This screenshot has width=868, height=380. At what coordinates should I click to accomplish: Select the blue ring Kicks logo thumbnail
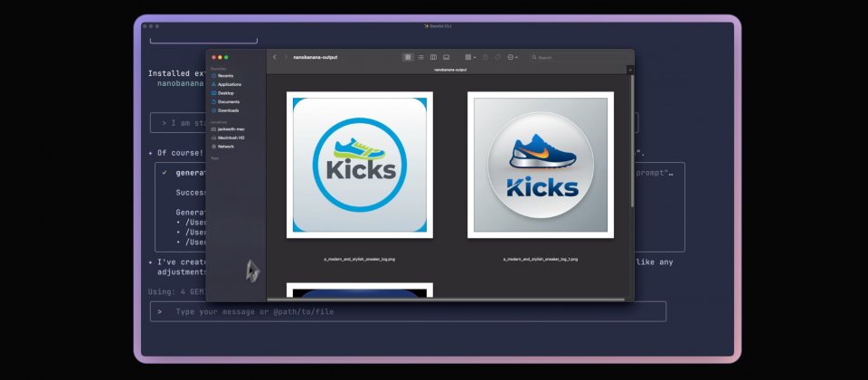[x=360, y=165]
